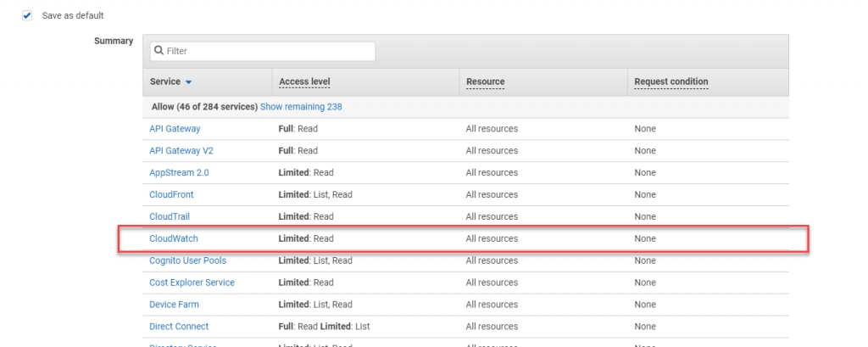868x347 pixels.
Task: Click the Service column header text
Action: (x=164, y=81)
